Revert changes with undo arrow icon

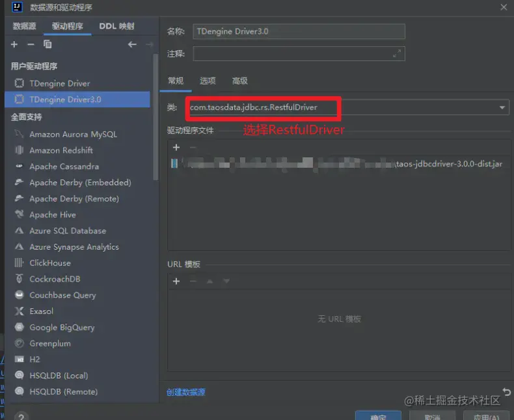pos(506,392)
